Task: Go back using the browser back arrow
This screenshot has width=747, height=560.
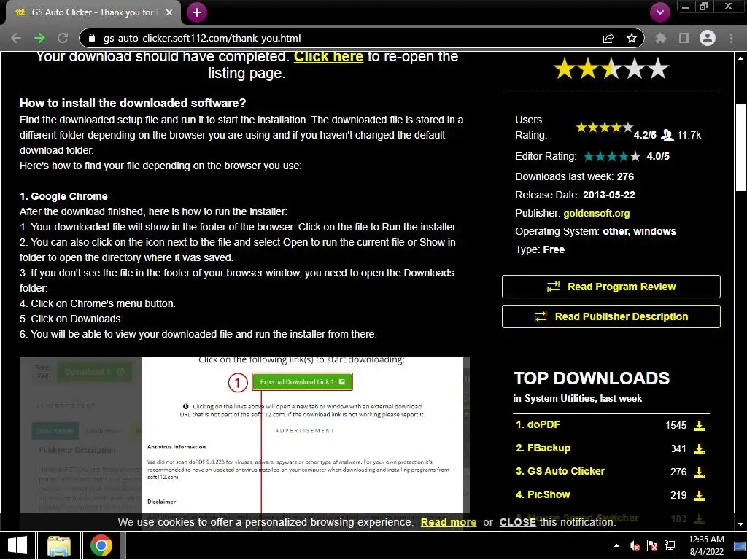Action: pyautogui.click(x=16, y=38)
